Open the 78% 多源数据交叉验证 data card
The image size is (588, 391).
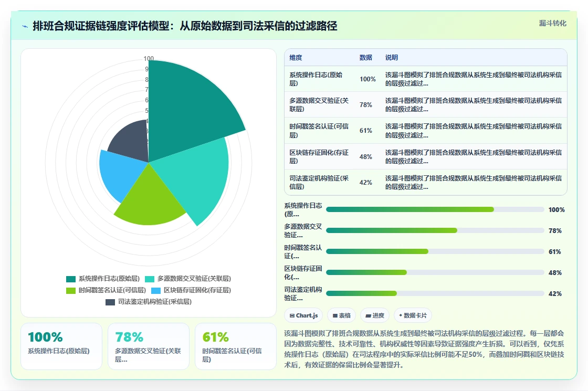[x=149, y=346]
